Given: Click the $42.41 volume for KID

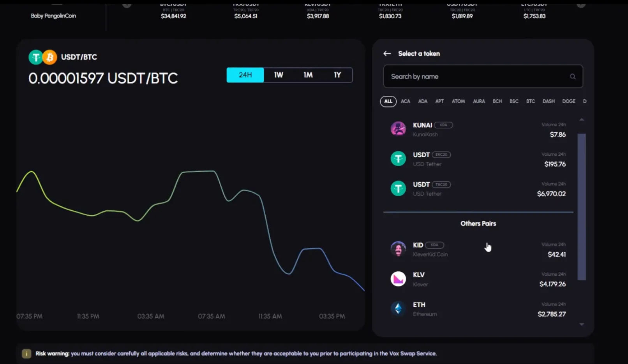Looking at the screenshot, I should click(557, 255).
